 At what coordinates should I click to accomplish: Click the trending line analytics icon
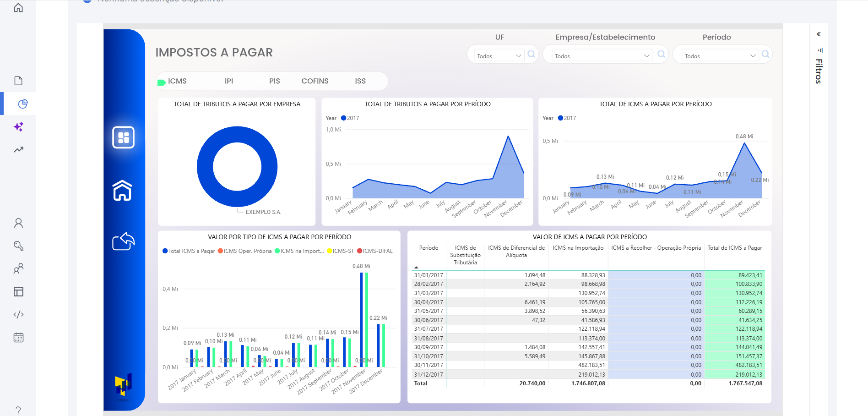click(x=18, y=150)
